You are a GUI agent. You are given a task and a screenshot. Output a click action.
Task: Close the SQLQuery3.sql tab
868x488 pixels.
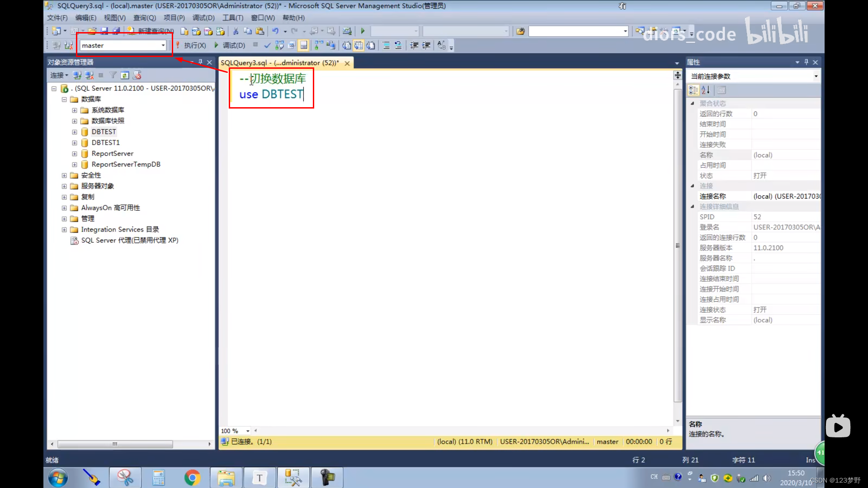347,63
